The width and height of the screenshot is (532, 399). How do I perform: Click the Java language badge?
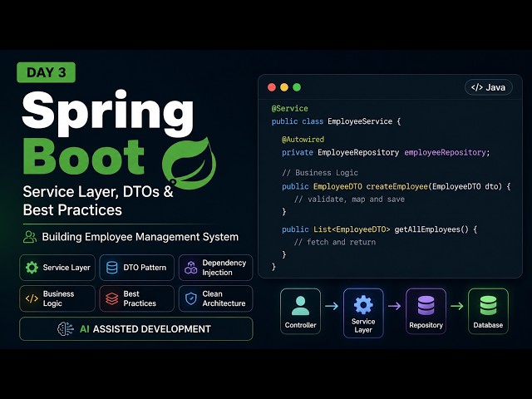(488, 87)
